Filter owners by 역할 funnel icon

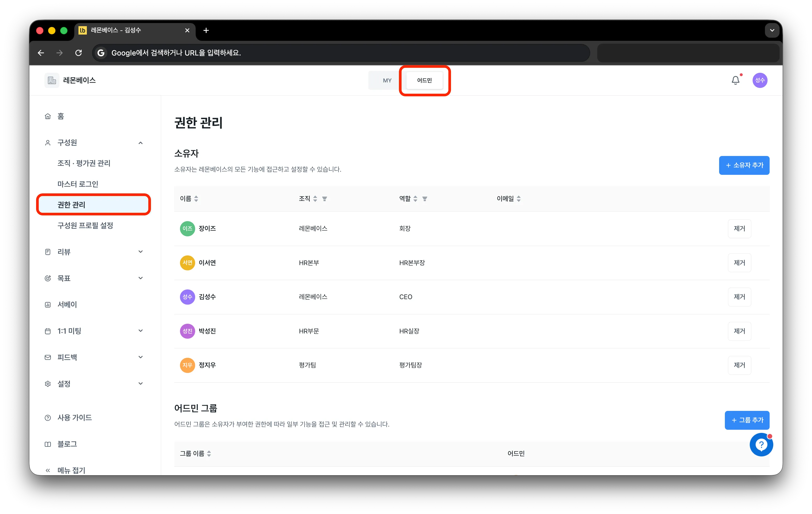pos(425,199)
